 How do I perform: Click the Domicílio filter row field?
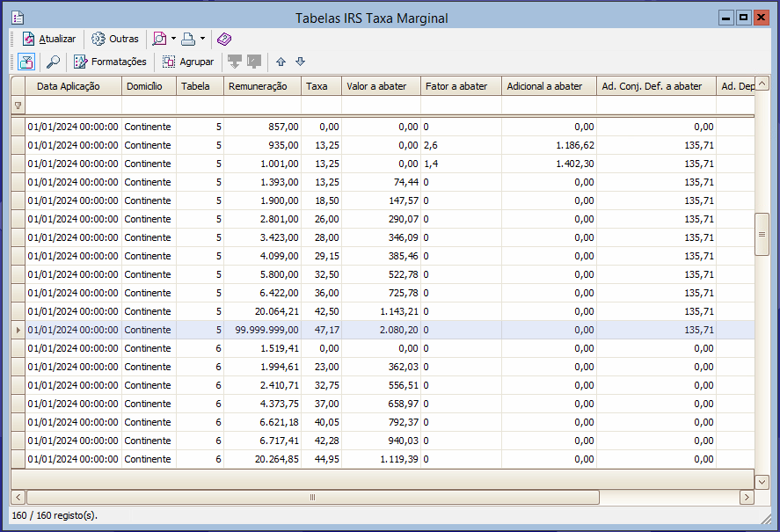point(148,106)
